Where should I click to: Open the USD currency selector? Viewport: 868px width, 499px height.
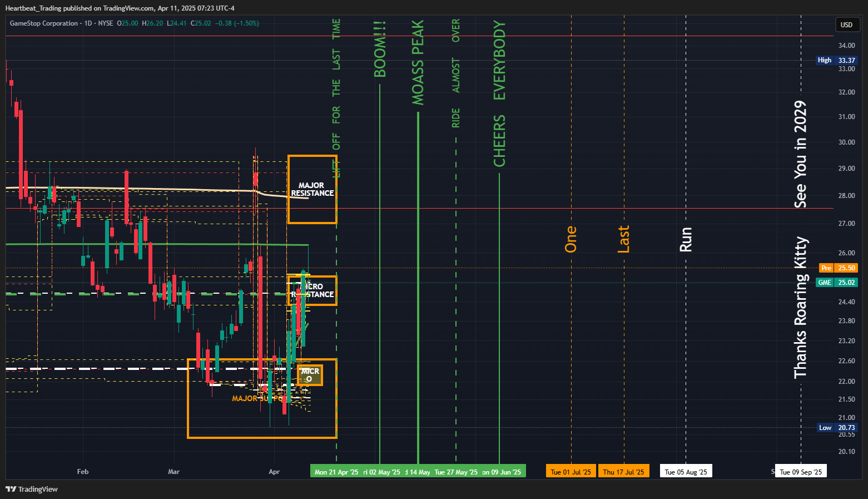(x=847, y=24)
